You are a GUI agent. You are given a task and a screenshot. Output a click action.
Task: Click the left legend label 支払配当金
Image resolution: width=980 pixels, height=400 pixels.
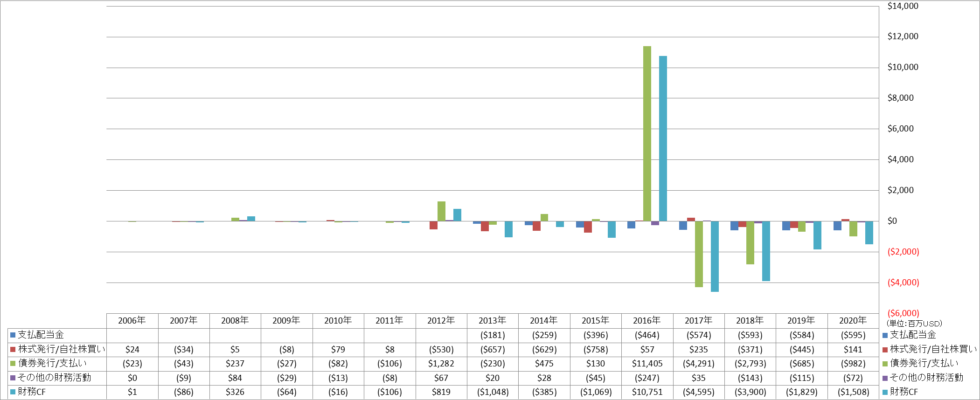pyautogui.click(x=41, y=335)
